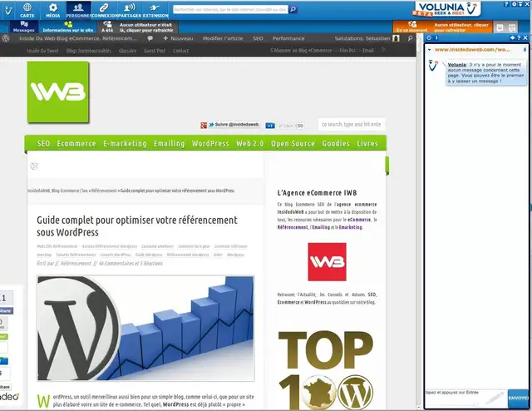Click Suivre @insidedaweb Twitter button

(x=234, y=125)
